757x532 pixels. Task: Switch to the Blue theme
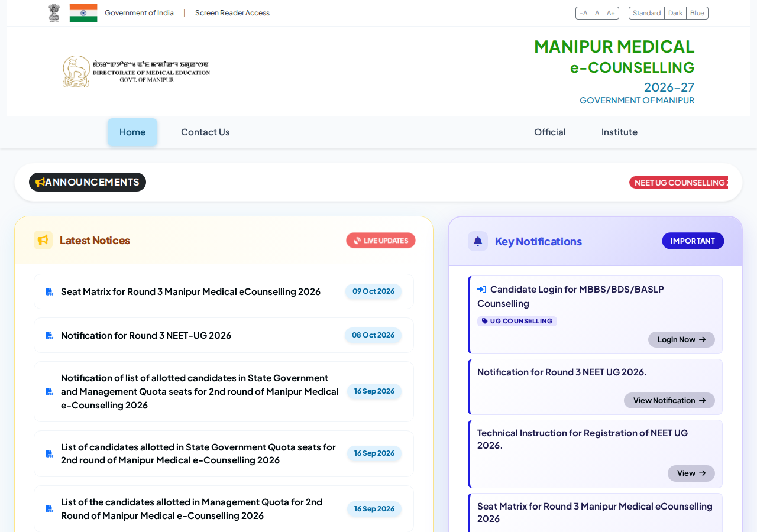(697, 13)
